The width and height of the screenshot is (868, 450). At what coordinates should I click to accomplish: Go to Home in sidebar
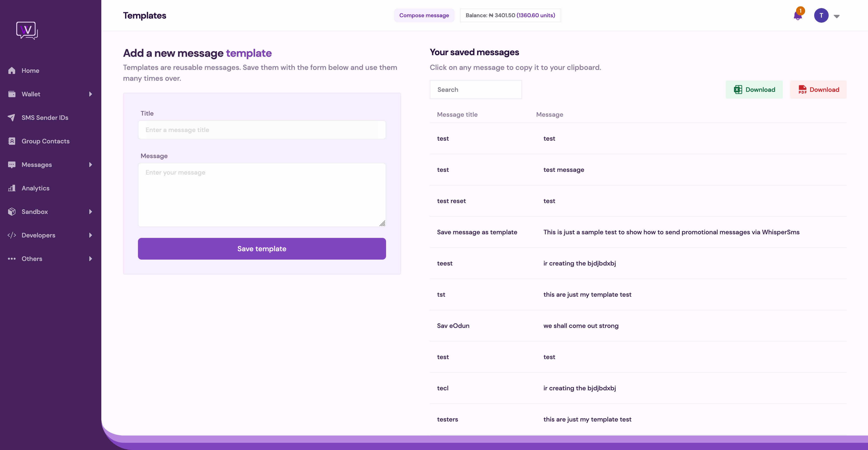[30, 70]
